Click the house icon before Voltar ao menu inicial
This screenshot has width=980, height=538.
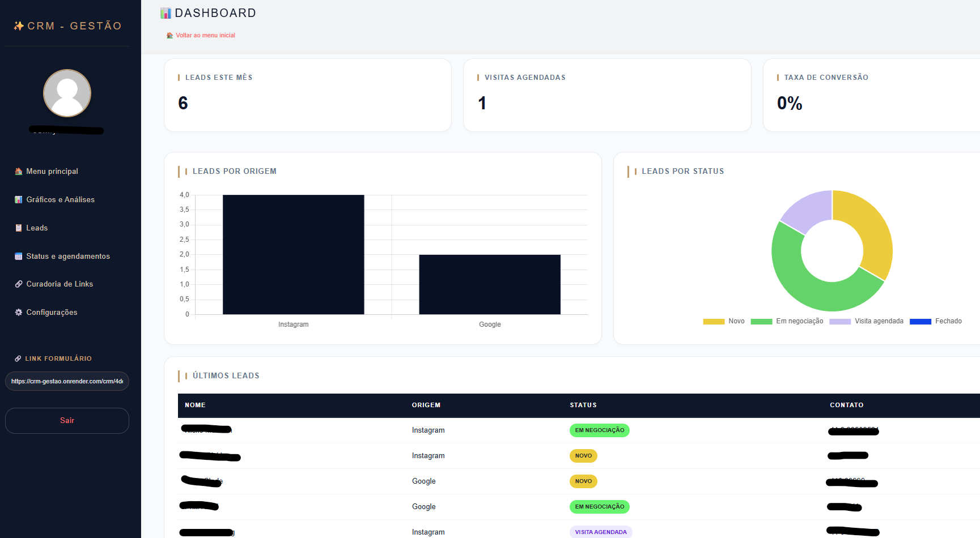[x=169, y=35]
